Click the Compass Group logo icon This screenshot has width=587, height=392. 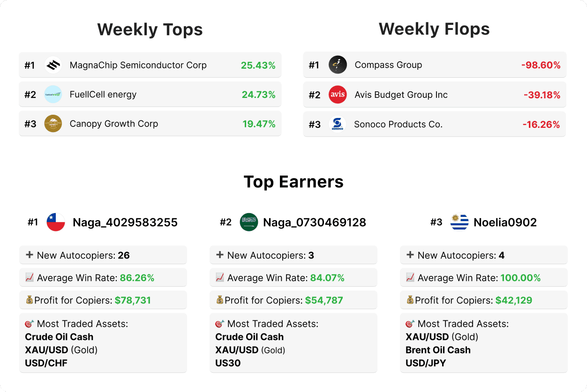point(338,65)
